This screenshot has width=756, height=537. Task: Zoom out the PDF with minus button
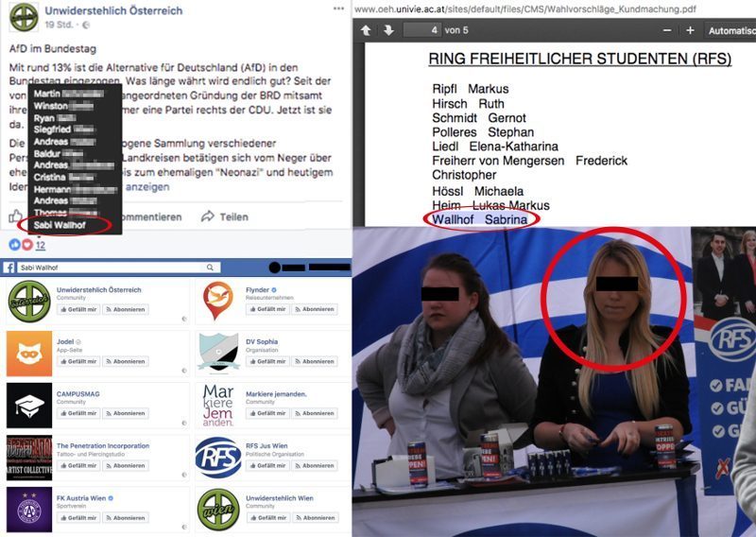667,30
